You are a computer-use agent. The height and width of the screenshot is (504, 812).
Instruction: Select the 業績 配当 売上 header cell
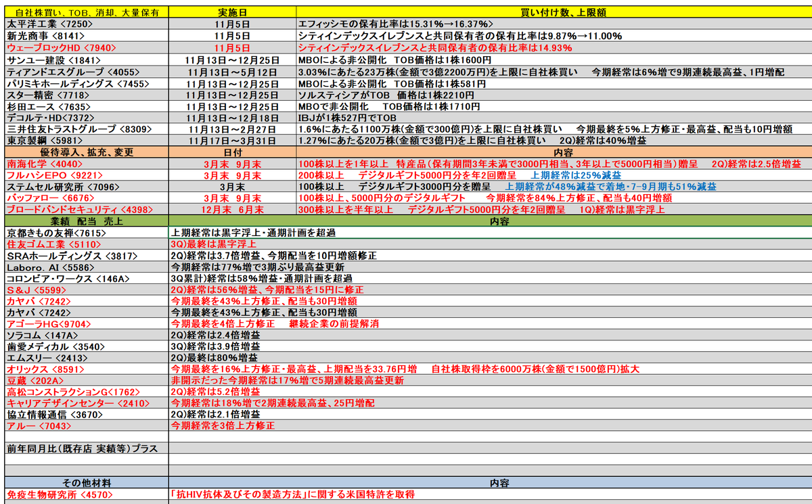pos(86,221)
